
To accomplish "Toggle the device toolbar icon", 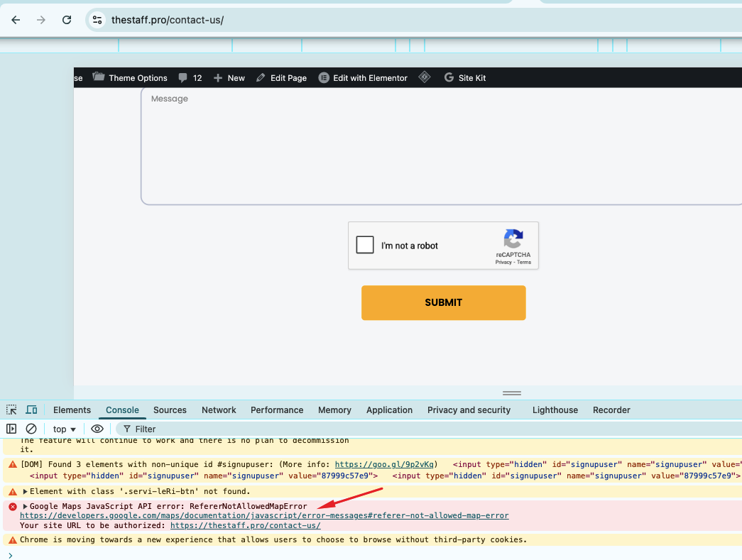I will [32, 410].
